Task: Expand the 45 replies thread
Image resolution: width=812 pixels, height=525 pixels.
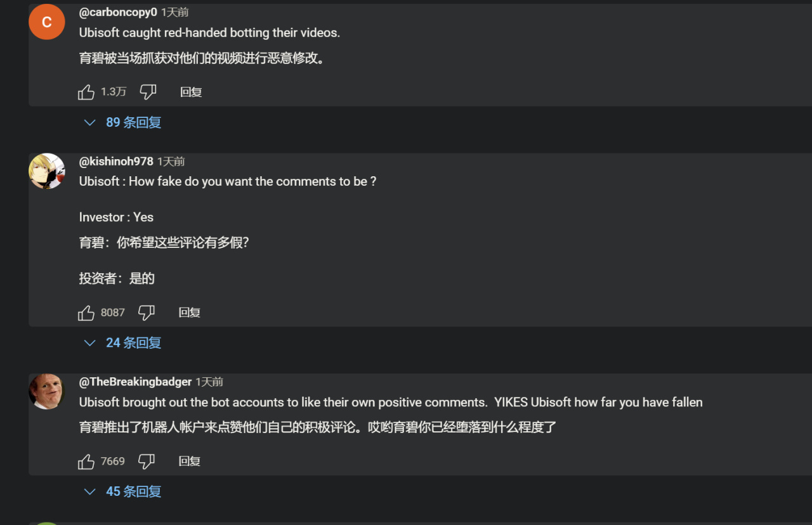Action: [x=123, y=491]
